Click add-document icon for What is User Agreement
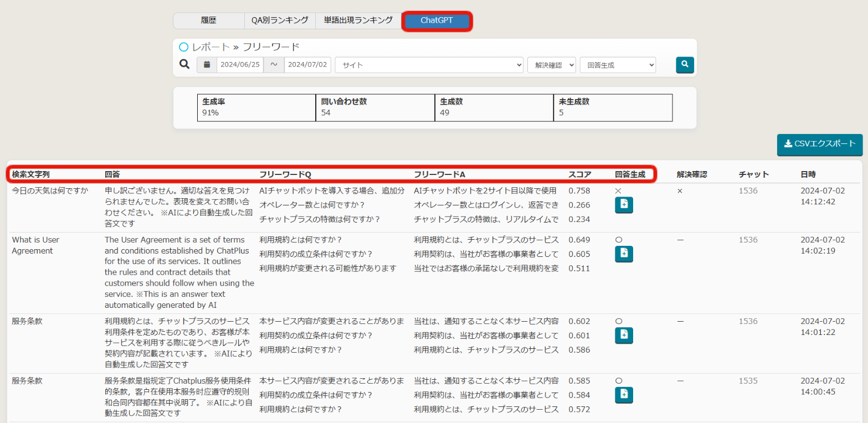 pos(624,254)
